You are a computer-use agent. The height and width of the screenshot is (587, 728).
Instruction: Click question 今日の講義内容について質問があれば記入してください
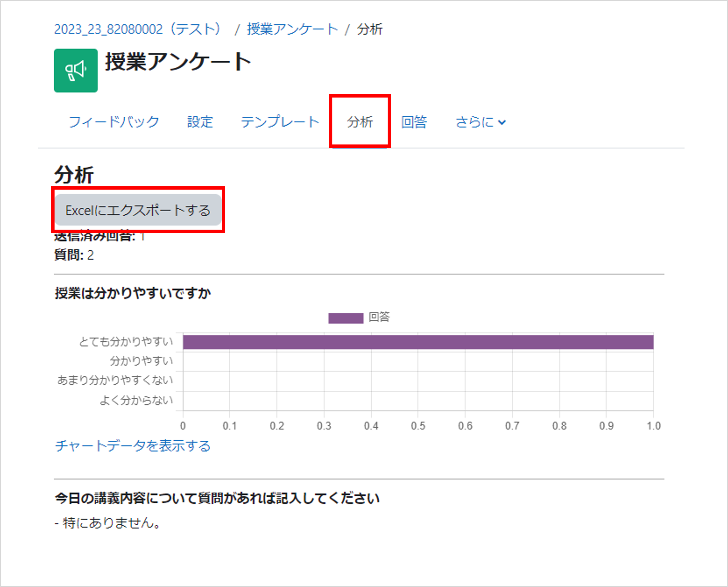click(217, 498)
